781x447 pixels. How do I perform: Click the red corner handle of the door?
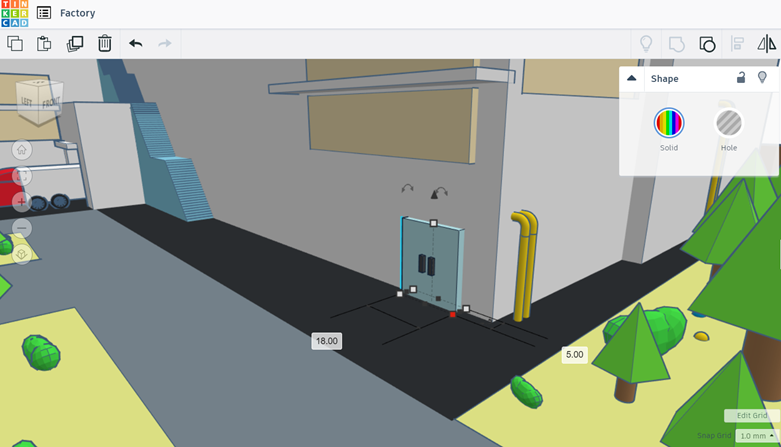452,314
